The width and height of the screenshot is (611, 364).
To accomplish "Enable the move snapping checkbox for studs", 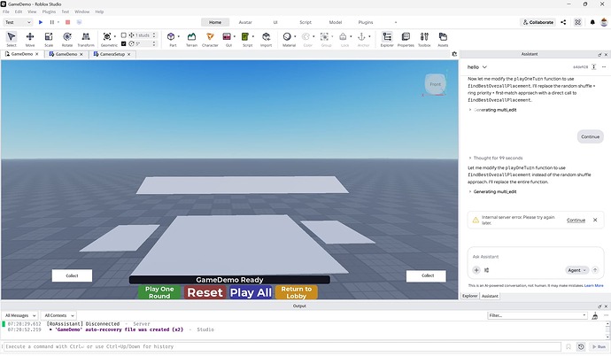I will tap(123, 35).
